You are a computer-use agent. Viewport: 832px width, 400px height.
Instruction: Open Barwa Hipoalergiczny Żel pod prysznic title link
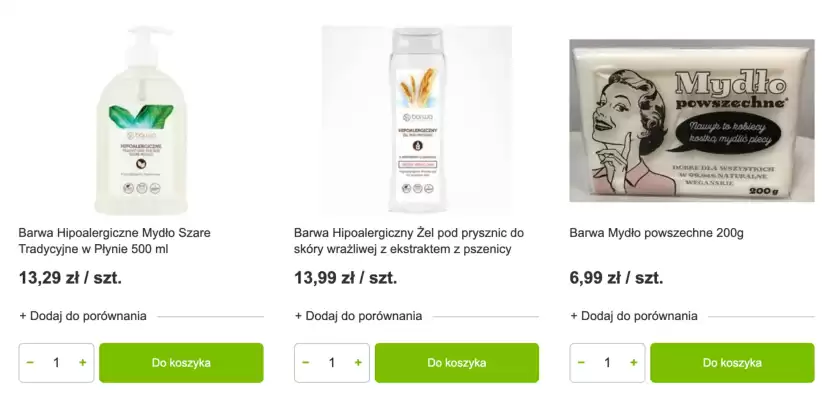(409, 241)
